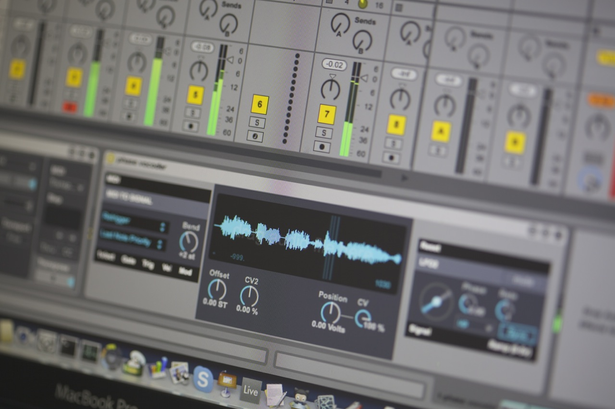Click the Position knob
This screenshot has width=615, height=409.
point(331,313)
